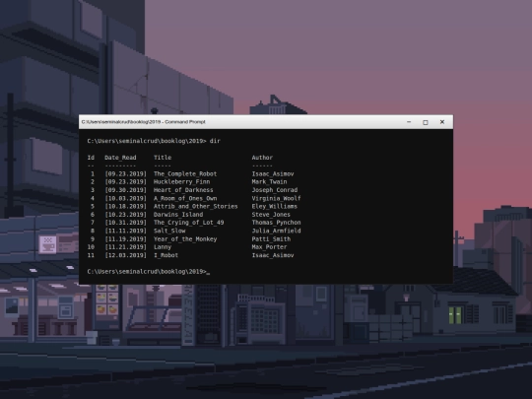
Task: Click the 'Date_Read' column header
Action: pyautogui.click(x=120, y=158)
